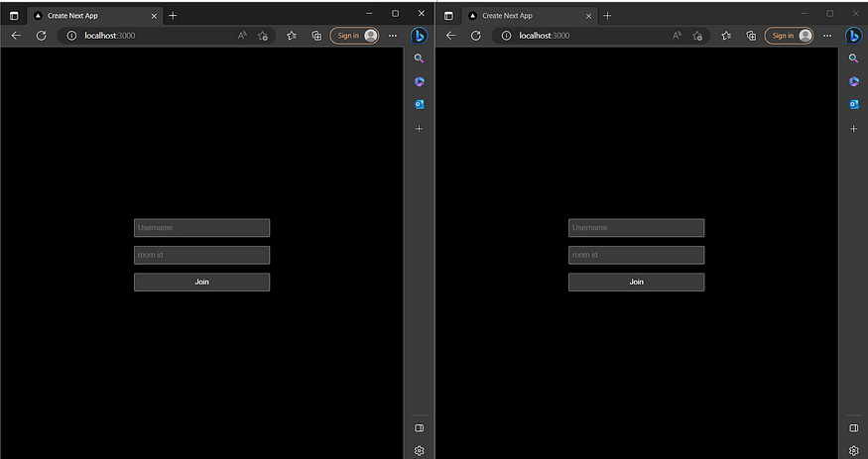Open a new tab in the right window

pos(607,16)
